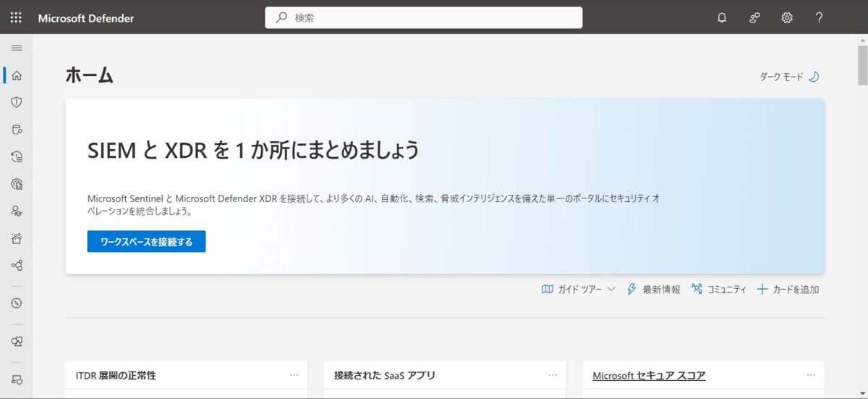868x399 pixels.
Task: Open the connected nodes sidebar icon
Action: coord(17,265)
